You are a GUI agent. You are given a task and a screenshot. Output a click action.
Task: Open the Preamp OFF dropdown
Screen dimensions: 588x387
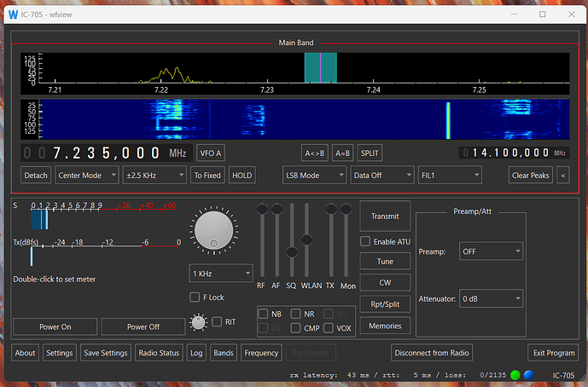(491, 251)
